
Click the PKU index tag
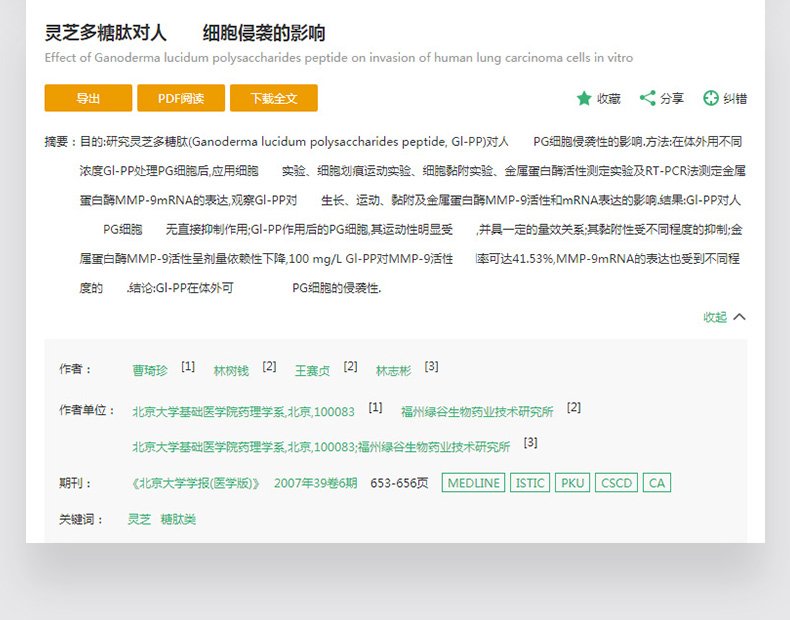(x=572, y=483)
